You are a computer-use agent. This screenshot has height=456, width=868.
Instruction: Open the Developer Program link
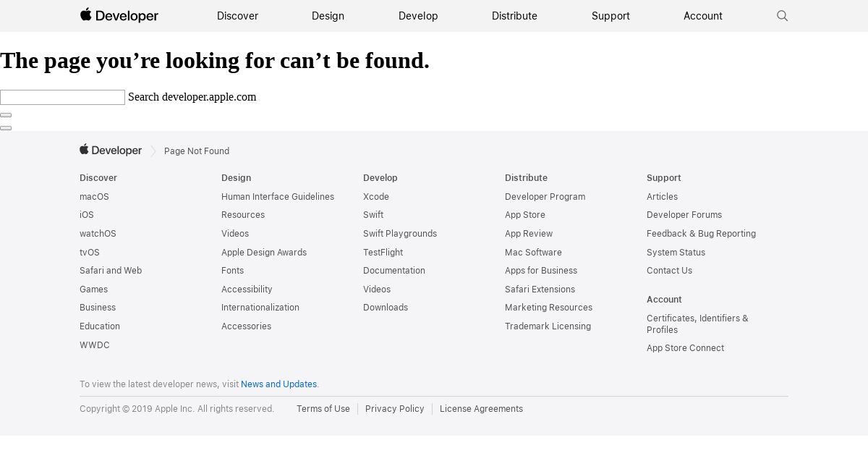pyautogui.click(x=545, y=197)
